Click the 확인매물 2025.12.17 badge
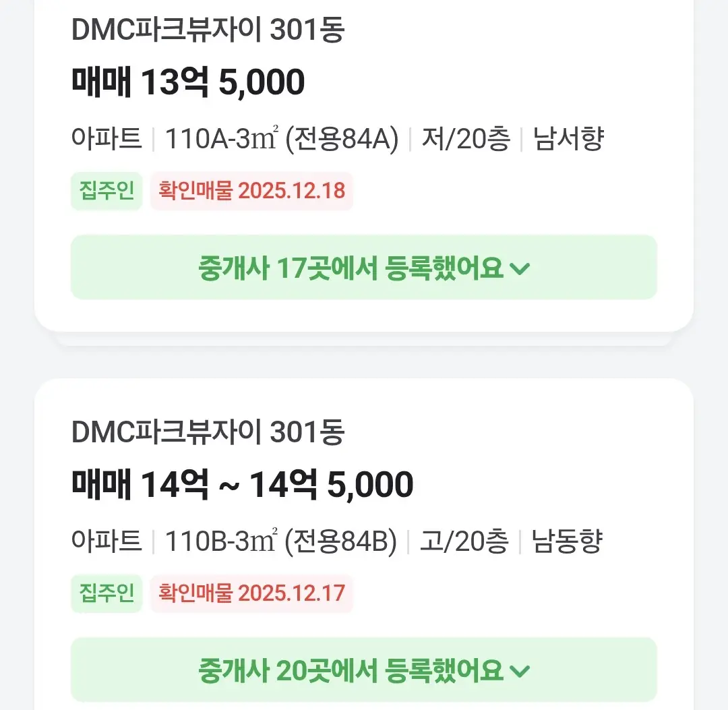728x710 pixels. point(251,593)
